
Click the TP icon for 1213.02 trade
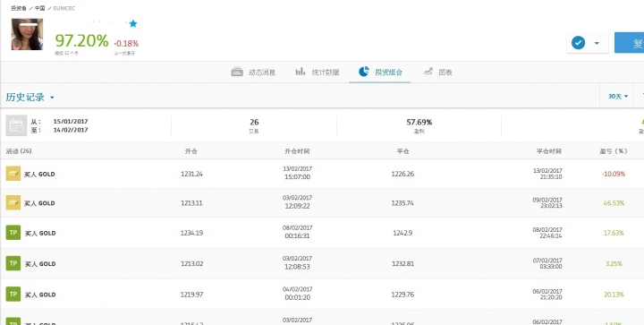[13, 263]
